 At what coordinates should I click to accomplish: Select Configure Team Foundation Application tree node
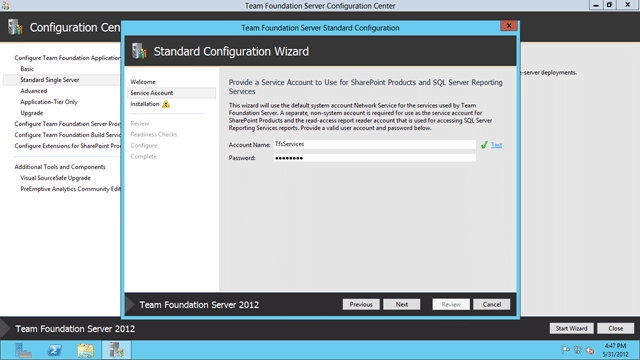(67, 58)
